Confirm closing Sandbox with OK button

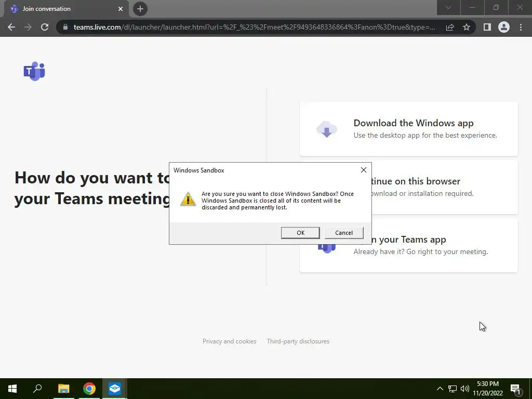pyautogui.click(x=300, y=233)
